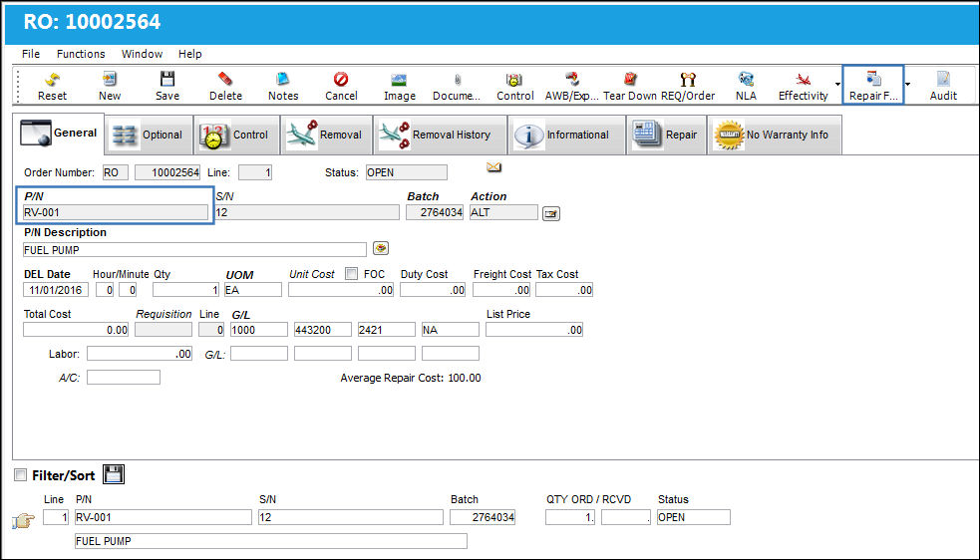Viewport: 980px width, 560px height.
Task: Click the Average Repair Cost: 100.00 text
Action: [411, 378]
